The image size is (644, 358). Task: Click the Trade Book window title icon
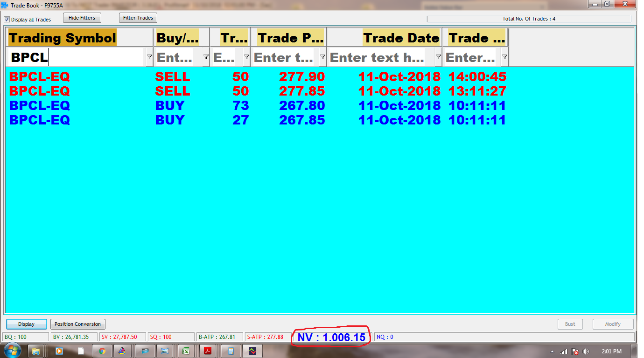tap(5, 5)
